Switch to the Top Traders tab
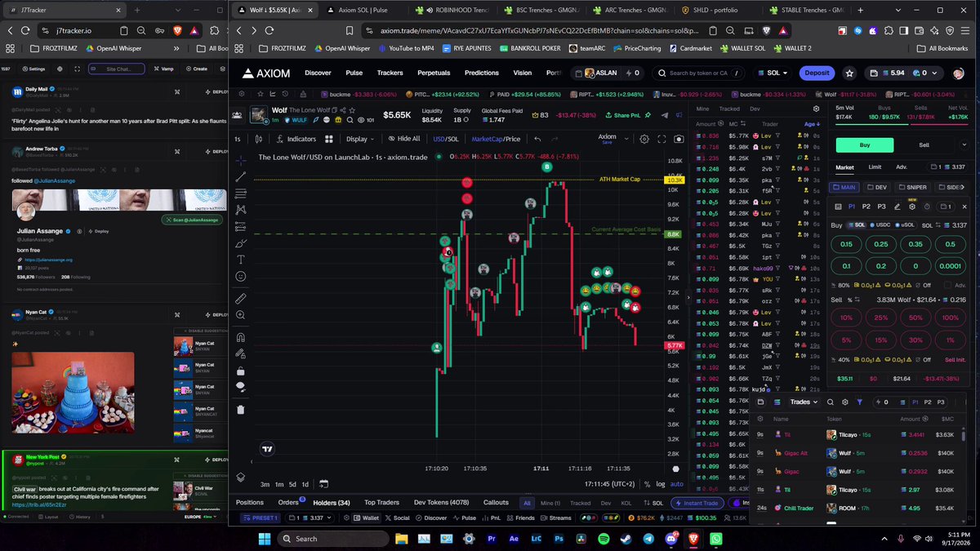Screen dimensions: 980x551 coord(381,503)
